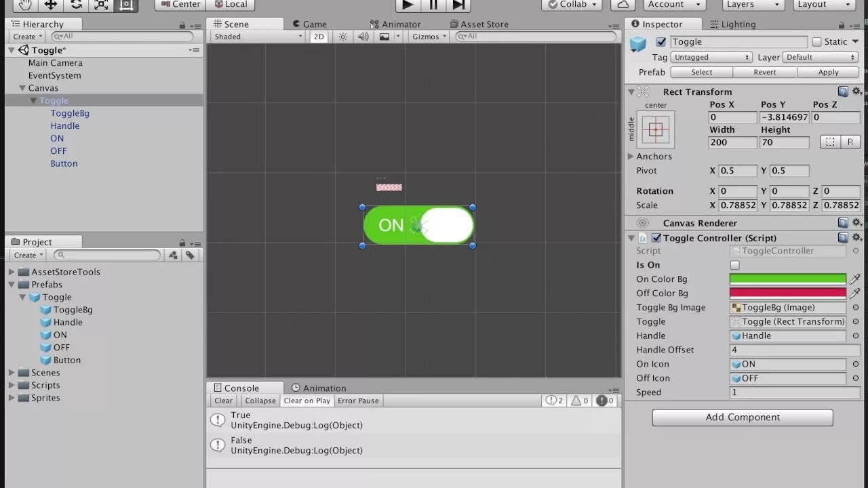This screenshot has height=488, width=868.
Task: Edit the Off Color Bg red swatch
Action: 788,293
